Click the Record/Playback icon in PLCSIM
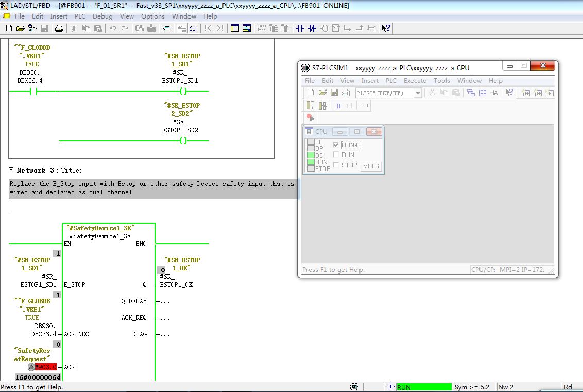The image size is (583, 392). pyautogui.click(x=311, y=118)
